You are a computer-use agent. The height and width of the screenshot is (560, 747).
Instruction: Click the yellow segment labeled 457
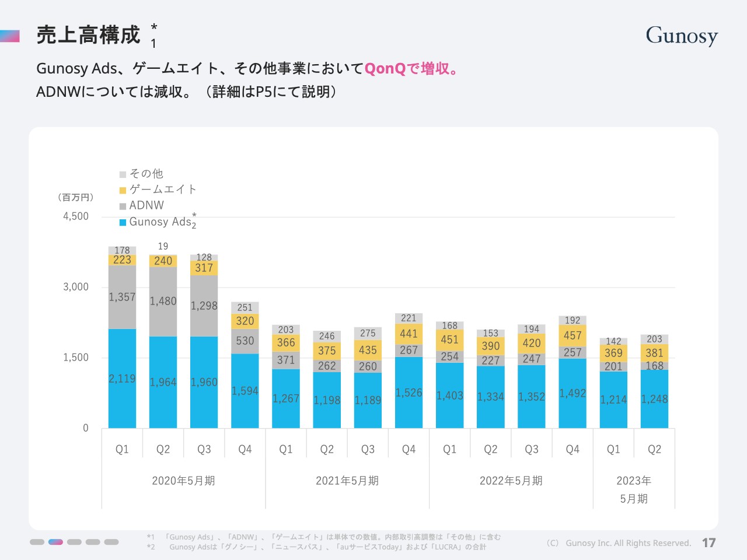pyautogui.click(x=573, y=335)
